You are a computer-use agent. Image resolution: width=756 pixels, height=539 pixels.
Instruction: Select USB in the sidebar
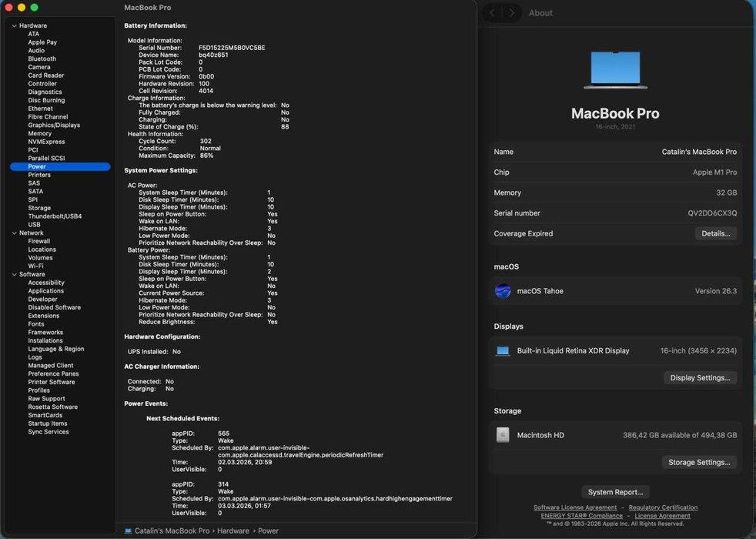click(x=34, y=224)
